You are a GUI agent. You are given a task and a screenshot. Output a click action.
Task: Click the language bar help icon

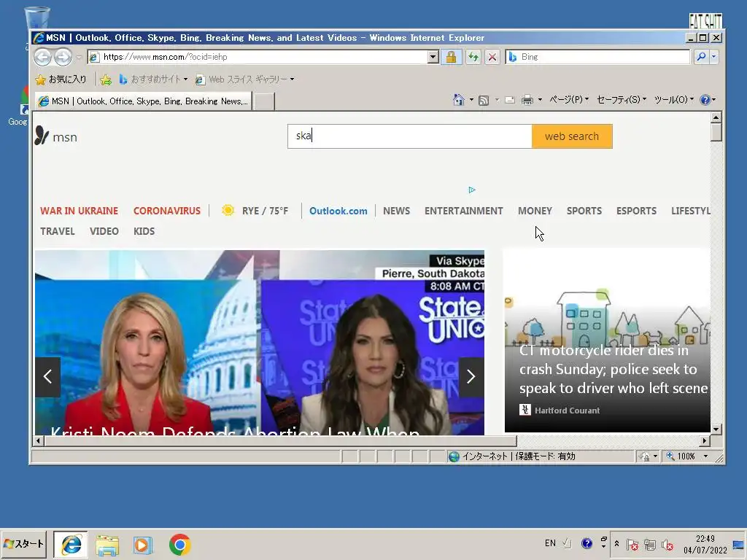[587, 543]
